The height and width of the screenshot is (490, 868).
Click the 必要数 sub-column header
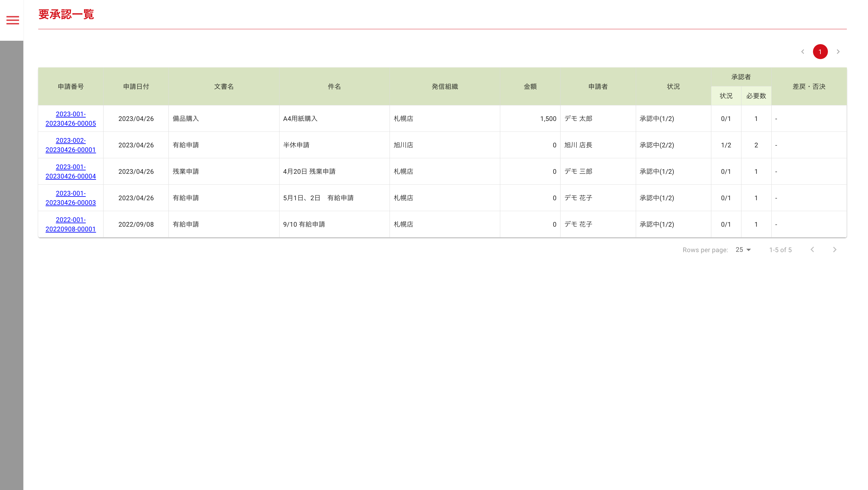coord(756,96)
